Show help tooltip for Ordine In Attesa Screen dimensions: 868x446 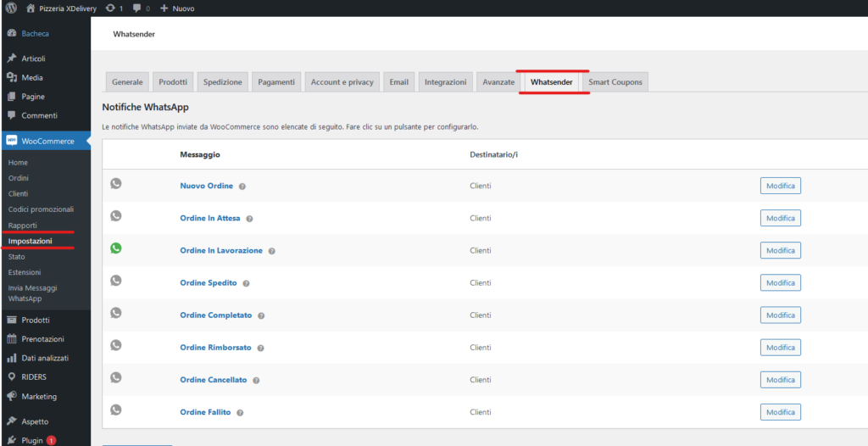coord(249,219)
